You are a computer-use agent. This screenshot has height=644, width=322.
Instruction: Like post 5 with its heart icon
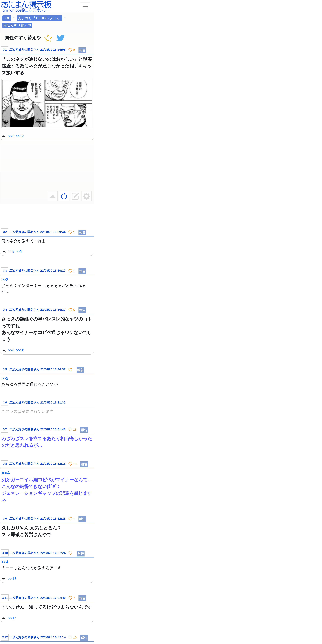pyautogui.click(x=70, y=370)
